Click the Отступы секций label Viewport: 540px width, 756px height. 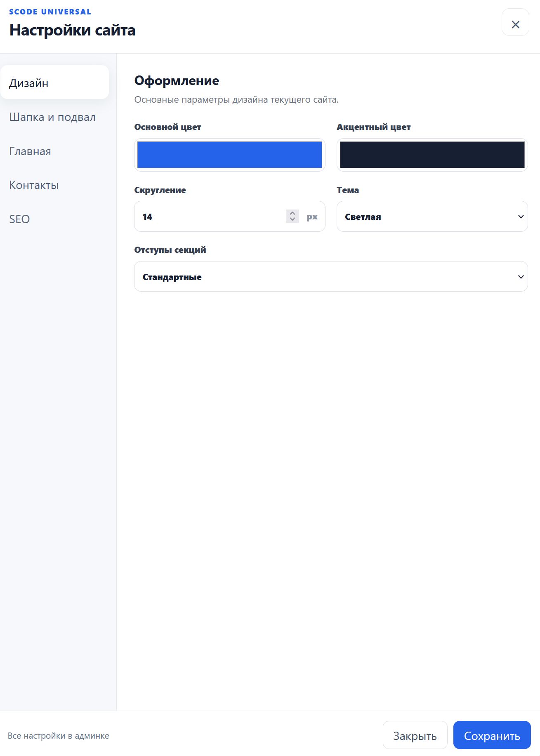pyautogui.click(x=170, y=250)
